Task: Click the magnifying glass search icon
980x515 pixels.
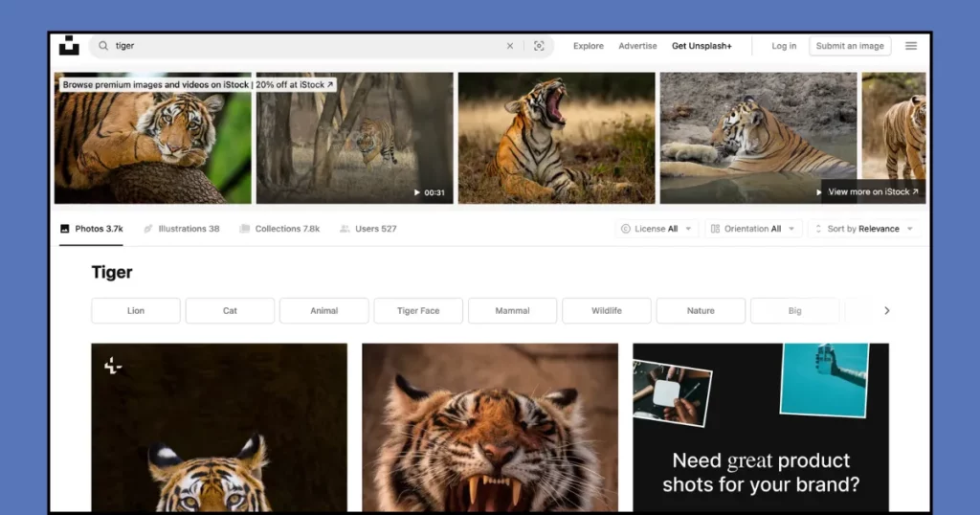Action: pyautogui.click(x=103, y=46)
